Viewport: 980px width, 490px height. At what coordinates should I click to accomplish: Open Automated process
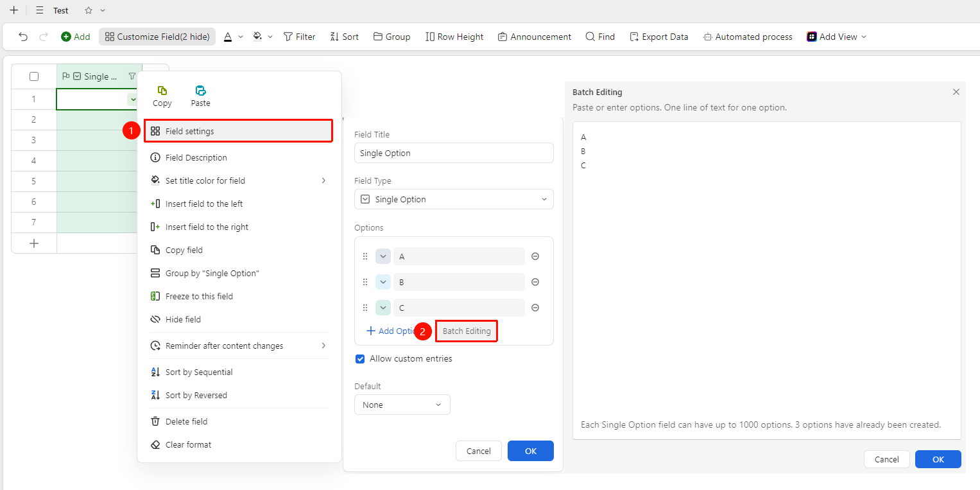click(x=748, y=37)
